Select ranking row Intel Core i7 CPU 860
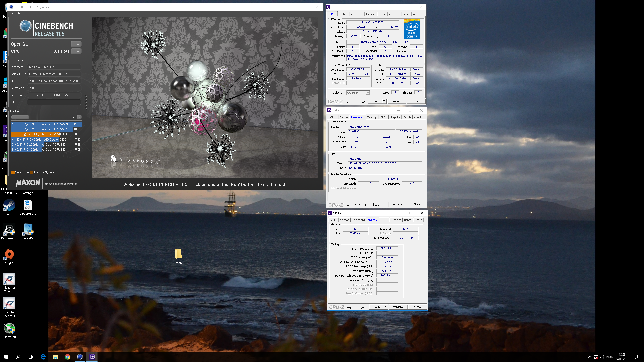This screenshot has width=644, height=362. [x=46, y=150]
